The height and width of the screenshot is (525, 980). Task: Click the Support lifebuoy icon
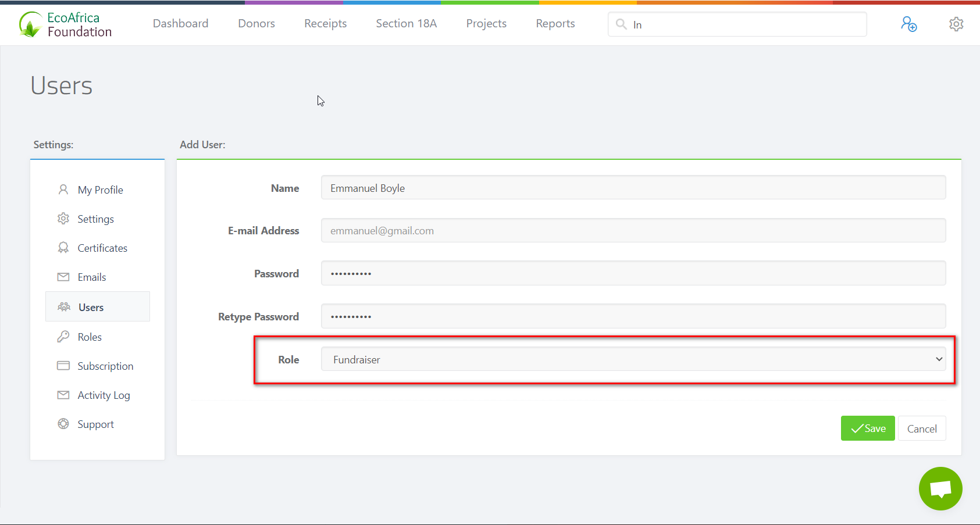(x=63, y=424)
